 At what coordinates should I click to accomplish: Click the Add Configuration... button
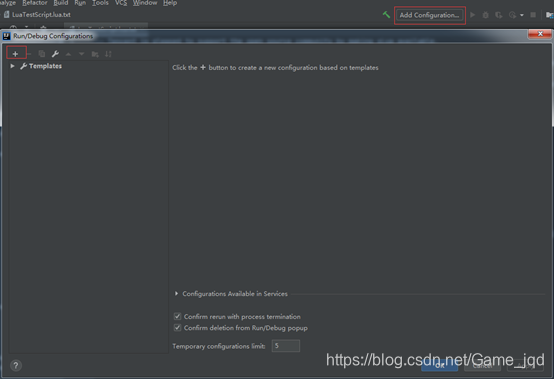point(429,15)
